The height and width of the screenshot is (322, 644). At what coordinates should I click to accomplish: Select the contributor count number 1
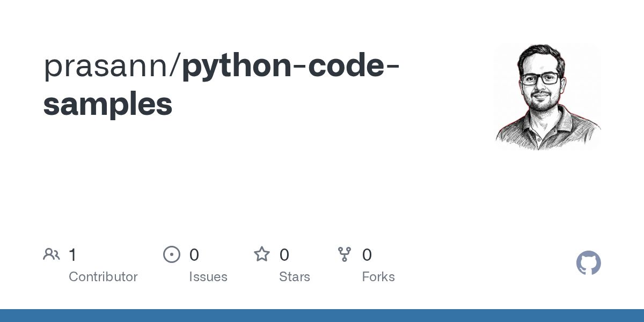(72, 254)
